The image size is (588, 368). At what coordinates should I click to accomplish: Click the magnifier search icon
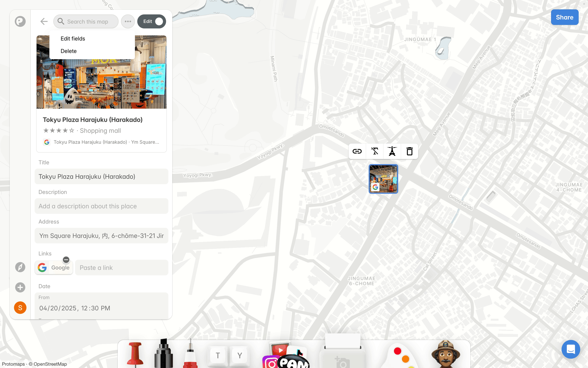coord(61,21)
